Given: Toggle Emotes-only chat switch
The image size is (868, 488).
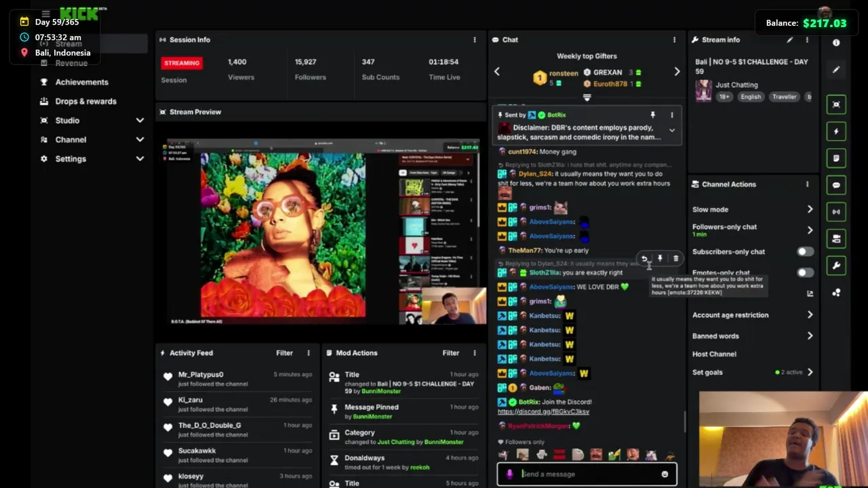Looking at the screenshot, I should (805, 272).
